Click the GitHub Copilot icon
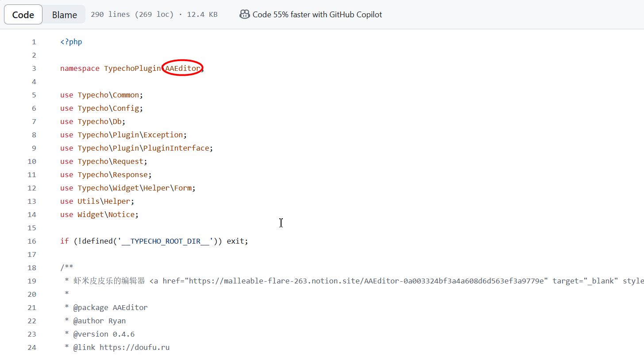The image size is (644, 357). [244, 15]
